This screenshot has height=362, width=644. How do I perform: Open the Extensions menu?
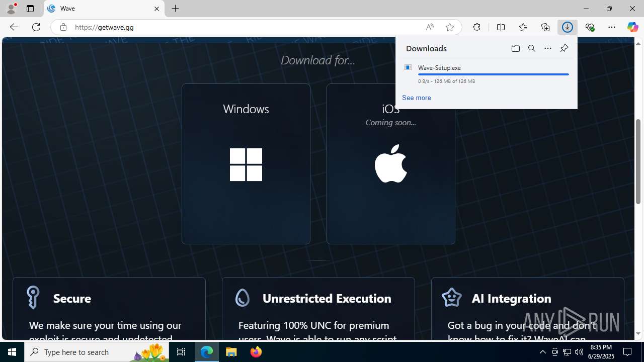pos(476,27)
